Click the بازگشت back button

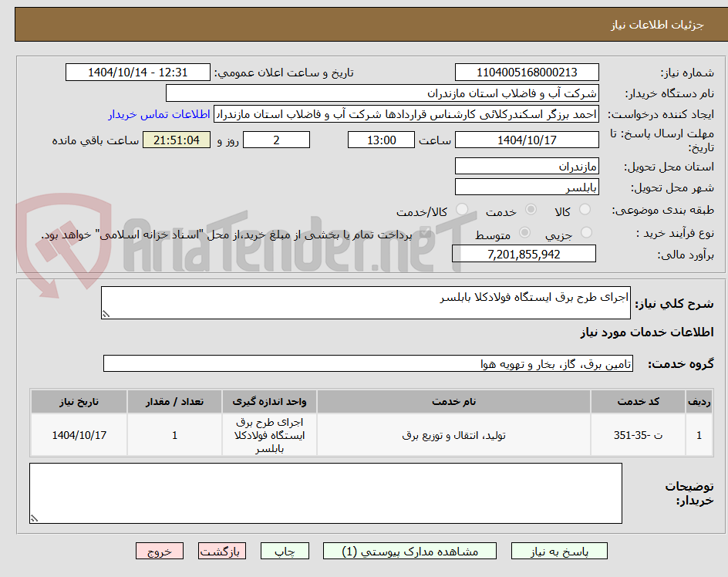(x=222, y=551)
